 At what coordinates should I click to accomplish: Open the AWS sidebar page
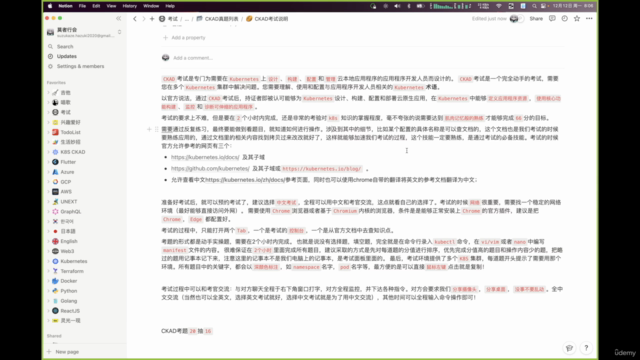click(66, 191)
